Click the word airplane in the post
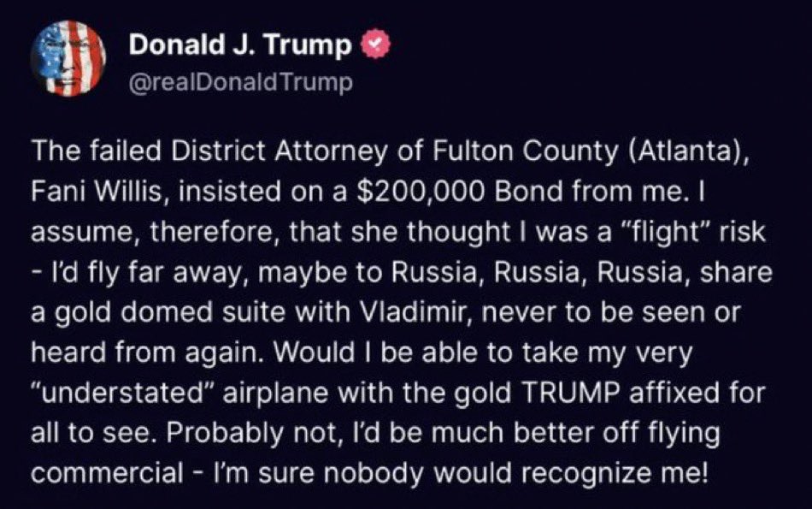The height and width of the screenshot is (509, 812). (275, 393)
